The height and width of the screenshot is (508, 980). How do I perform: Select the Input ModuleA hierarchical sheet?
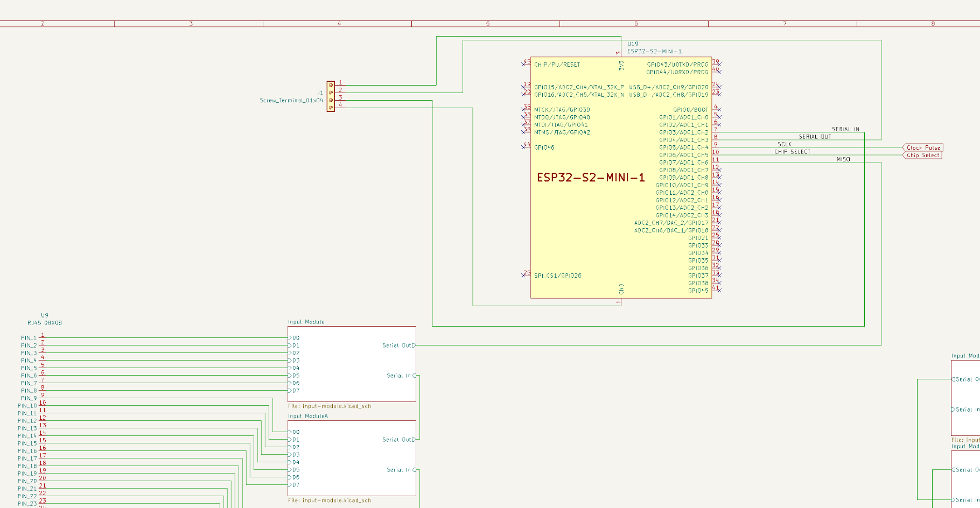click(352, 458)
